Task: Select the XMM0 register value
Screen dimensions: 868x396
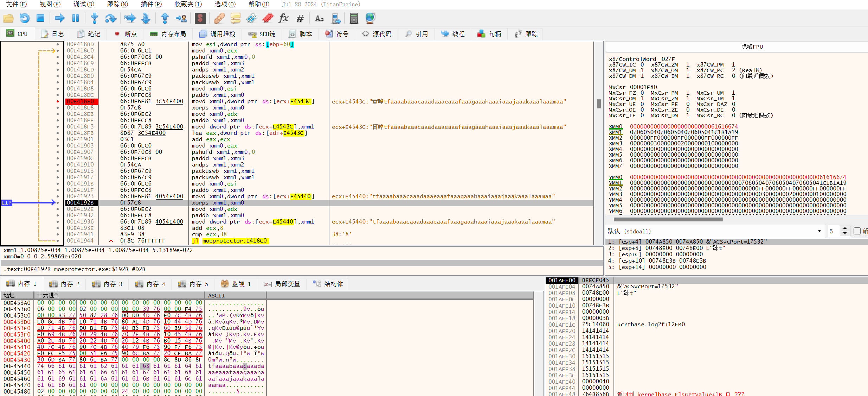Action: 683,126
